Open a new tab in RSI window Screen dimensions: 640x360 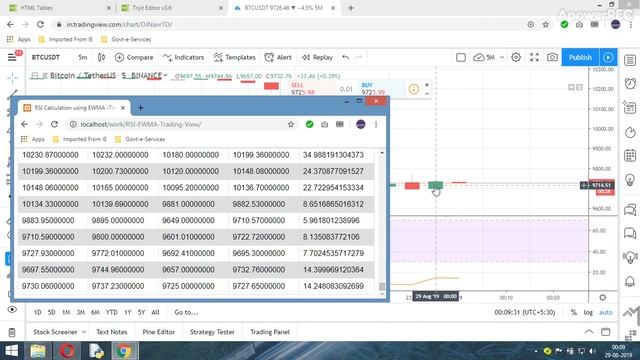(x=140, y=108)
